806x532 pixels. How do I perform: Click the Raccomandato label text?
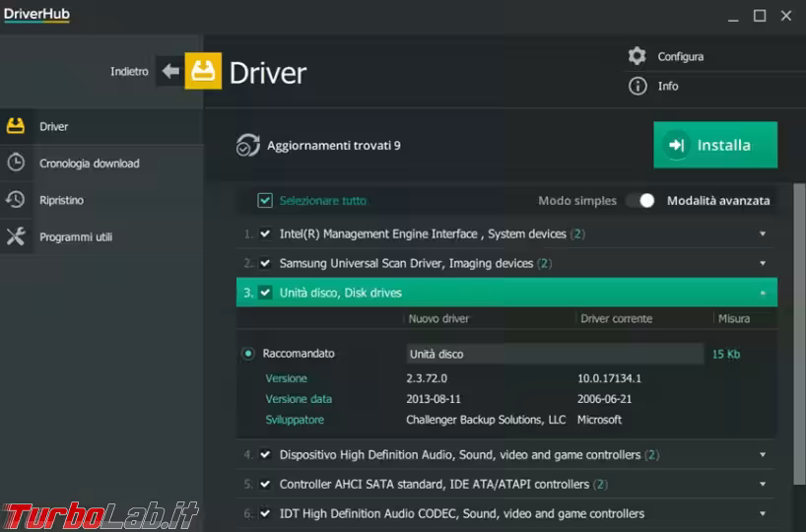point(299,354)
